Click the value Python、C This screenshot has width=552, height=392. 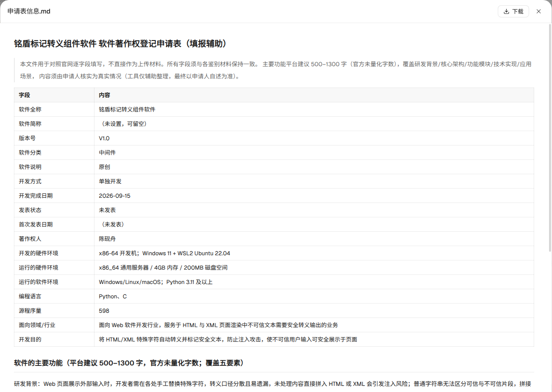(x=113, y=296)
